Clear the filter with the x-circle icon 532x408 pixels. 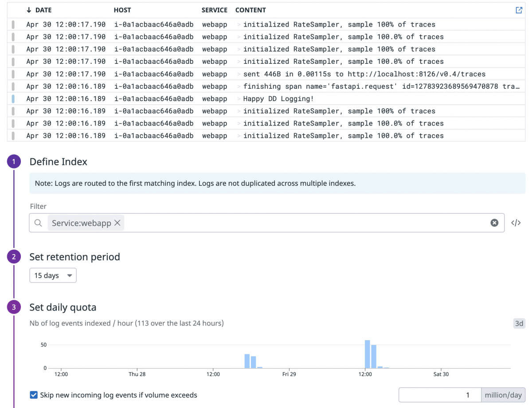click(x=494, y=223)
